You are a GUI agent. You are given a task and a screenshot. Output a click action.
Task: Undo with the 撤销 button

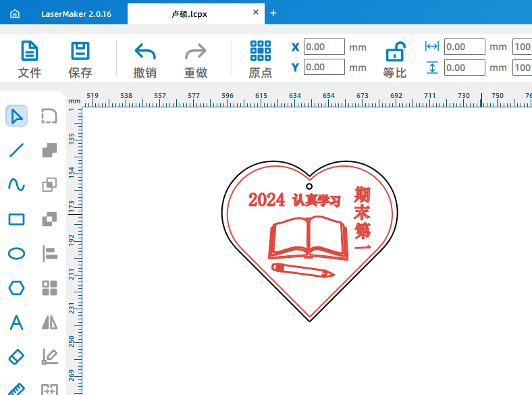(x=144, y=59)
